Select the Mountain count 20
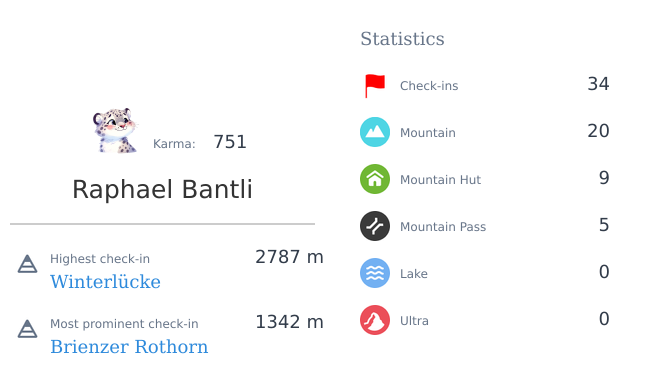This screenshot has height=385, width=650. [598, 131]
